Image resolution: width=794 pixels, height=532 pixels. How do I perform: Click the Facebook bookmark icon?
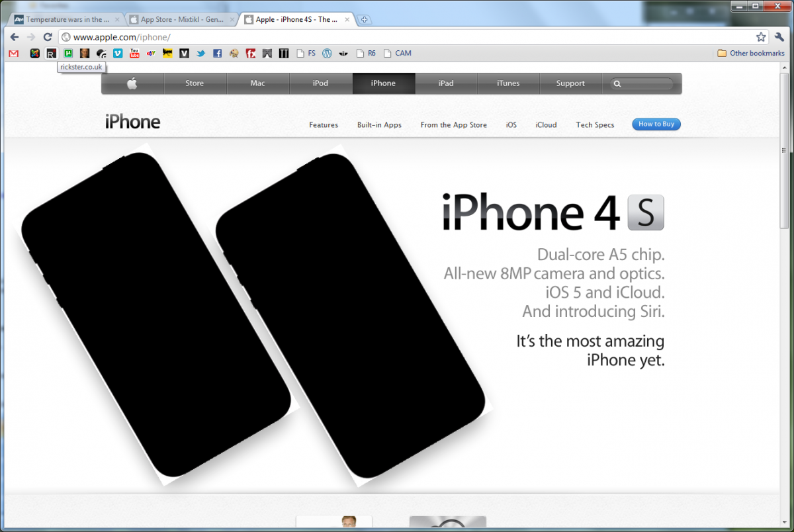tap(217, 54)
